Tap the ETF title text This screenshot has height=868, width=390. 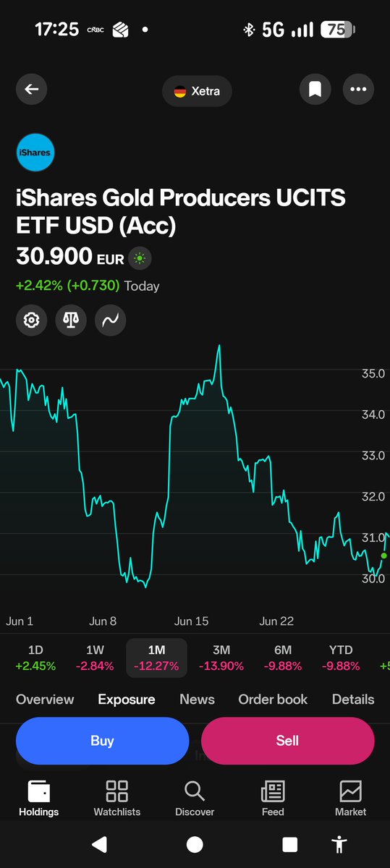tap(181, 211)
